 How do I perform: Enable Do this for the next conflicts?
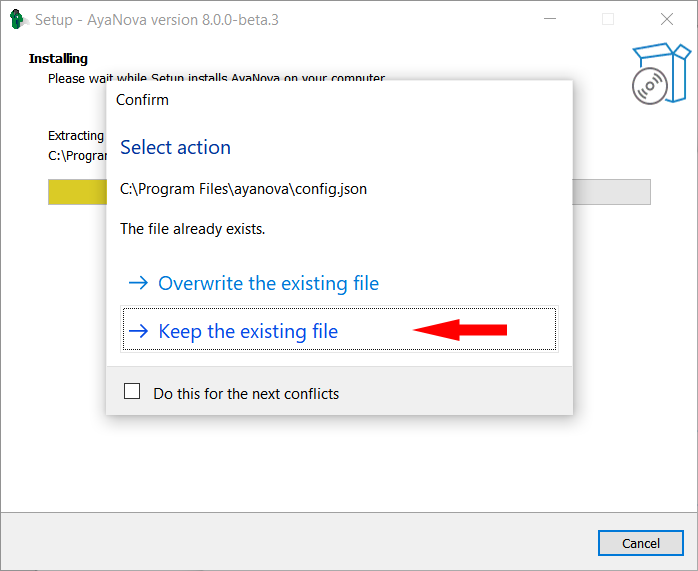point(132,392)
